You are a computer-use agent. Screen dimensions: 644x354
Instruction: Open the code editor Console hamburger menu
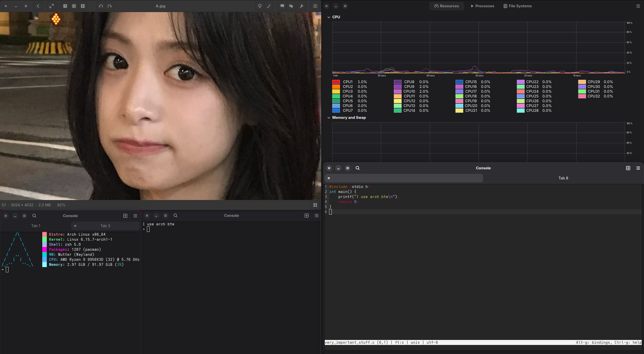click(638, 168)
